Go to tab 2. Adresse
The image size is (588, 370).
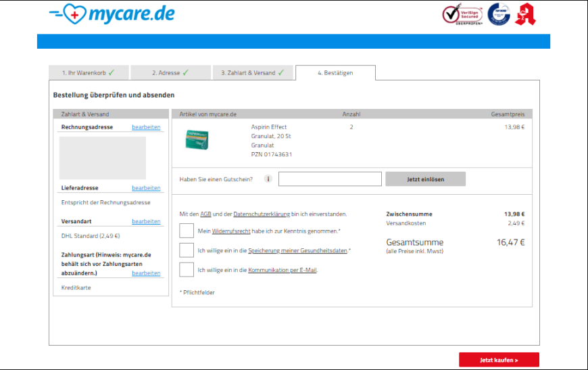click(170, 73)
